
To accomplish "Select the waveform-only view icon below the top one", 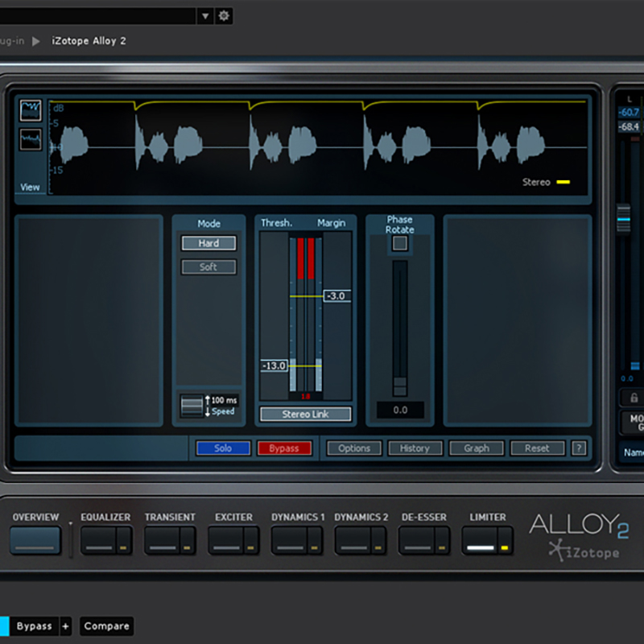I will (x=31, y=139).
